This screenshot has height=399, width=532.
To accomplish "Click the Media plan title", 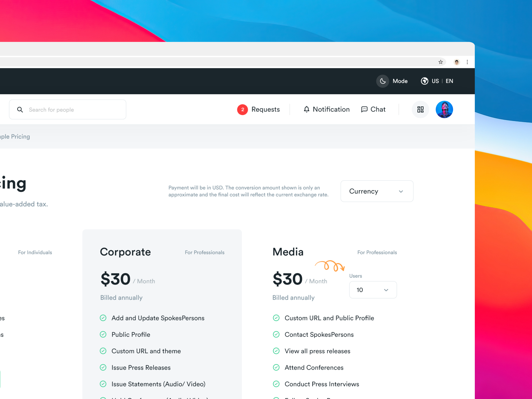I will [x=288, y=252].
